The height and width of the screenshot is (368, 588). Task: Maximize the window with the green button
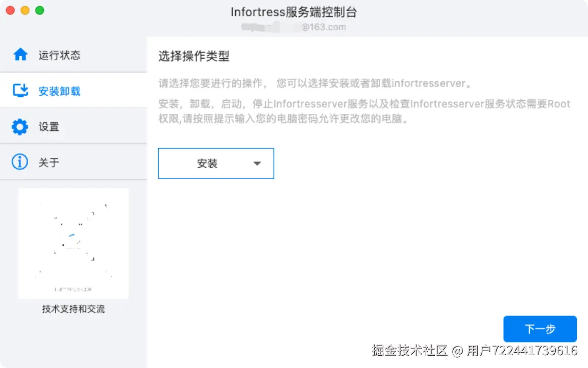[40, 11]
